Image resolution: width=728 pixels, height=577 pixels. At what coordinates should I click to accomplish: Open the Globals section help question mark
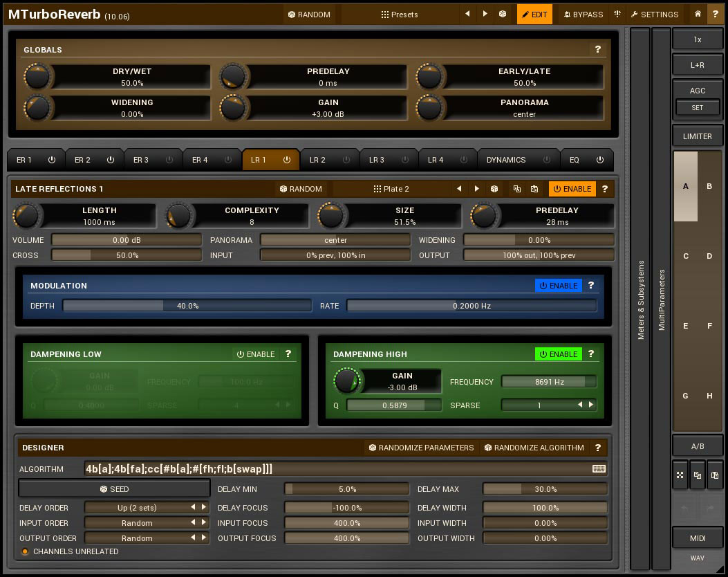(597, 49)
